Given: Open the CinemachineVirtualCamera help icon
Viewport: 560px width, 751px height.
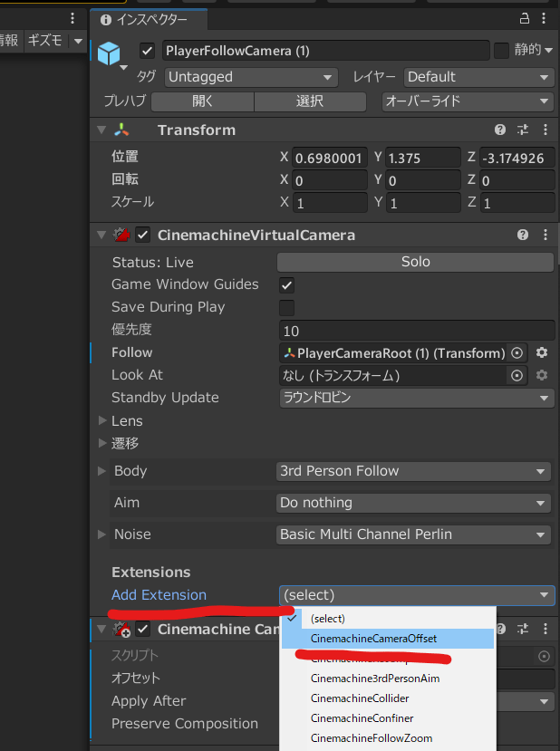Looking at the screenshot, I should (523, 235).
